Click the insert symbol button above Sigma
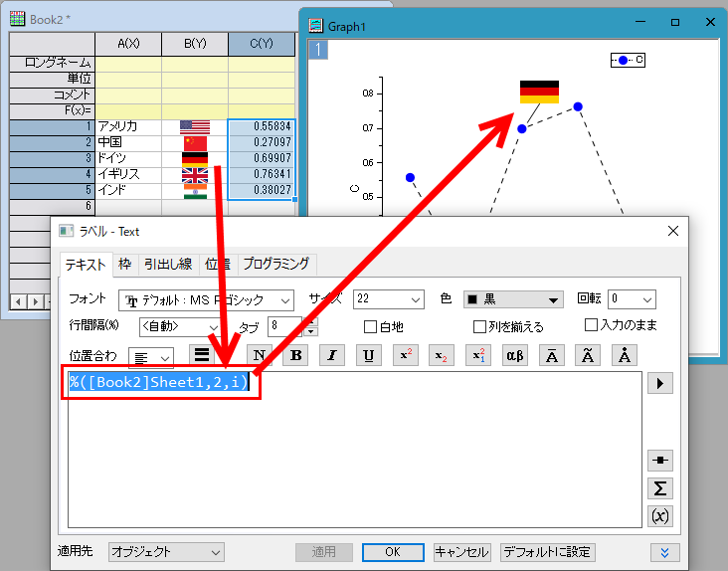The width and height of the screenshot is (728, 571). click(659, 460)
